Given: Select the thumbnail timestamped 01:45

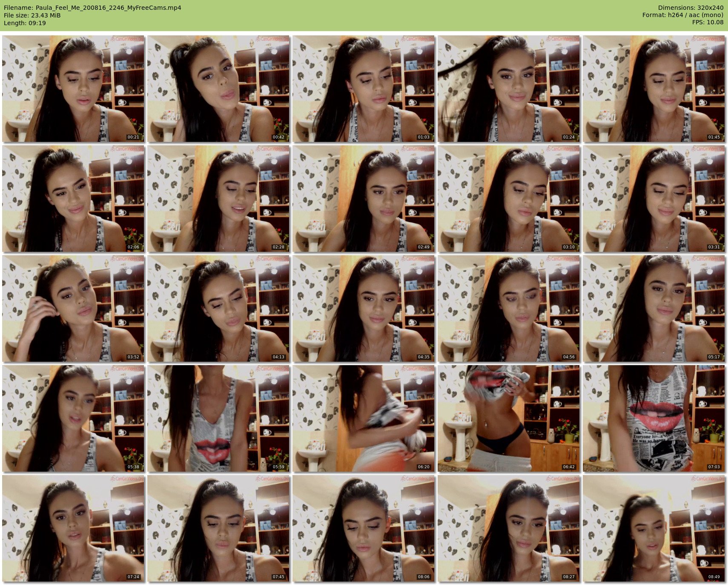Looking at the screenshot, I should 654,89.
